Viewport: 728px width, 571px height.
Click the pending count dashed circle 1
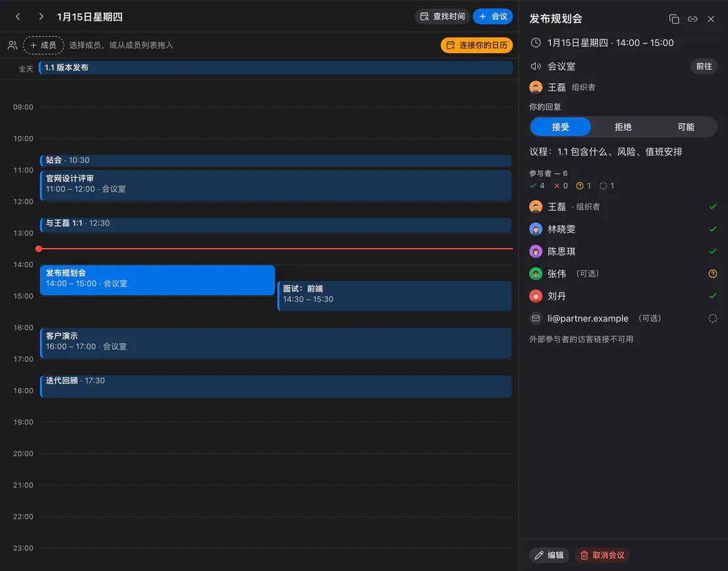pyautogui.click(x=607, y=186)
